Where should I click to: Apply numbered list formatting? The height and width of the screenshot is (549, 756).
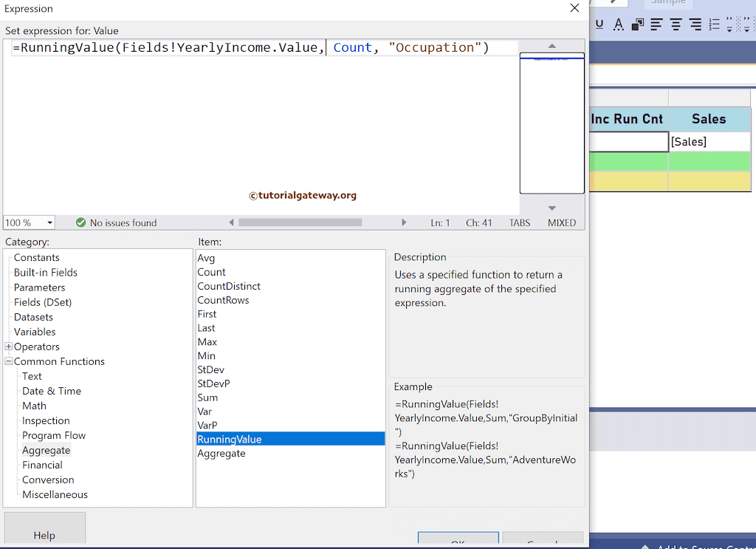(x=714, y=24)
